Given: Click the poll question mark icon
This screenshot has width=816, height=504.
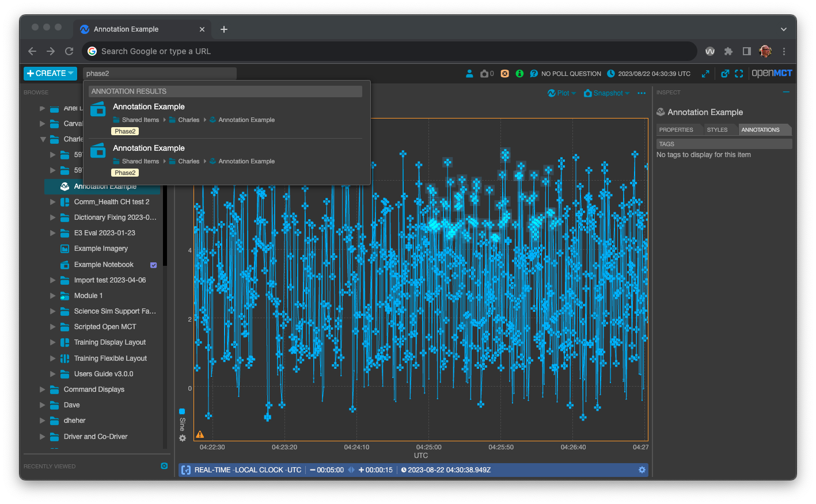Looking at the screenshot, I should (534, 74).
